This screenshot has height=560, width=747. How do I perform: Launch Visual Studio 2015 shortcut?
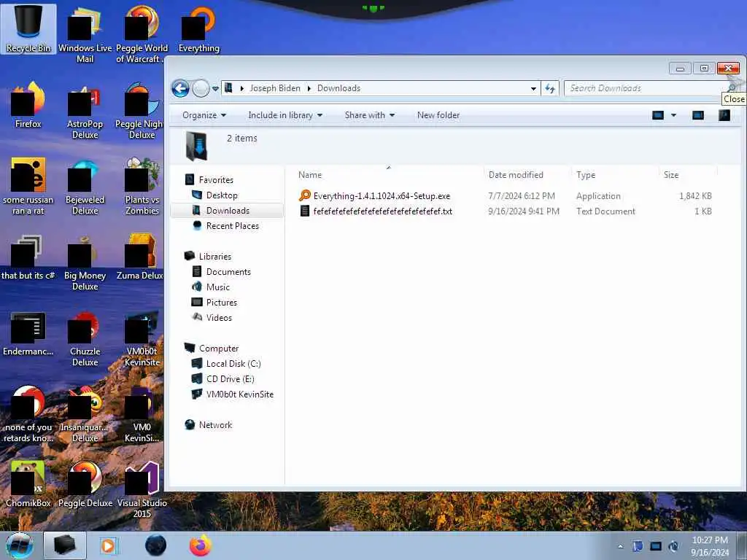(142, 489)
